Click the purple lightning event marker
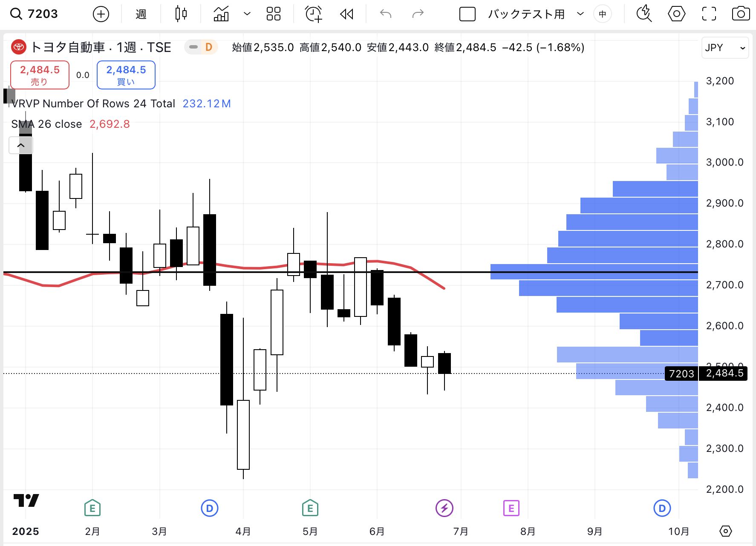756x546 pixels. coord(444,508)
